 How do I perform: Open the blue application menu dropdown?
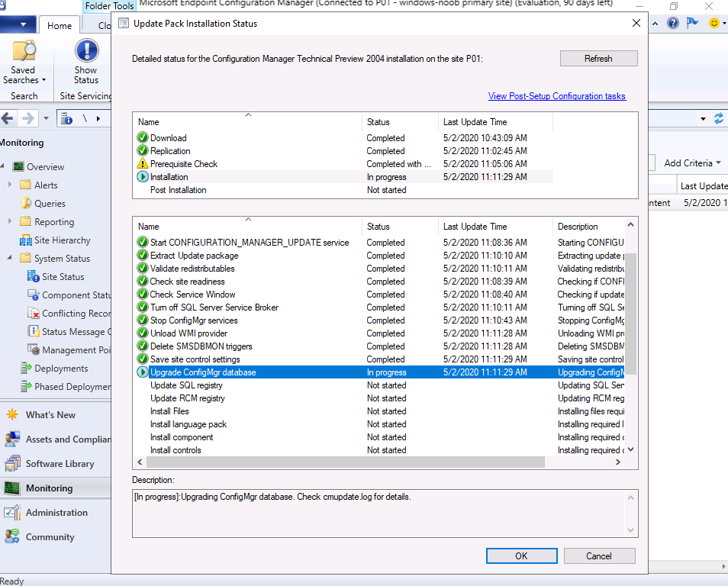click(x=18, y=24)
